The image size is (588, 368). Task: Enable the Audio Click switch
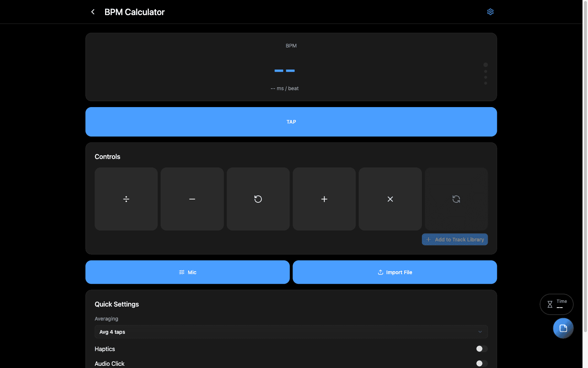tap(481, 364)
